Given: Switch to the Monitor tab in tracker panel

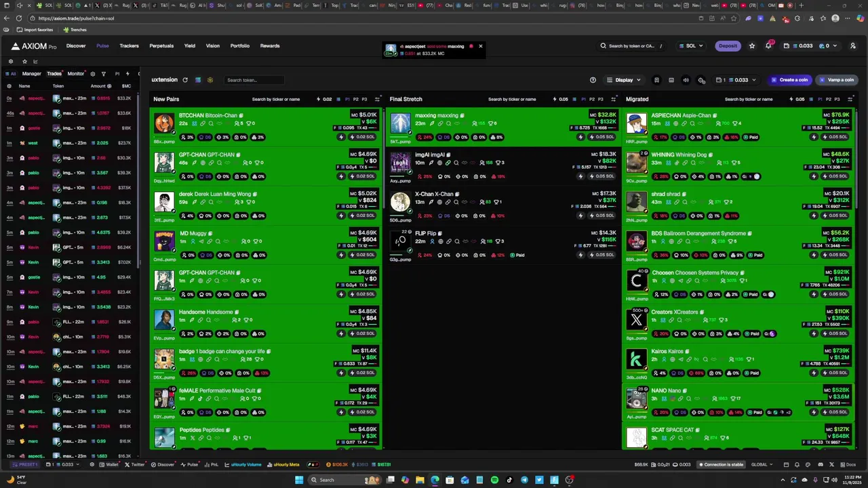Looking at the screenshot, I should click(75, 74).
